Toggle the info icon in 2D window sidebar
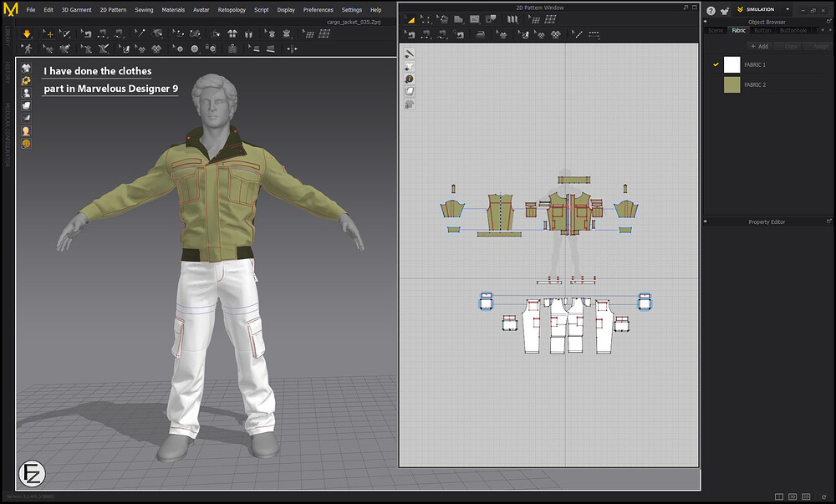Image resolution: width=836 pixels, height=504 pixels. [x=409, y=79]
